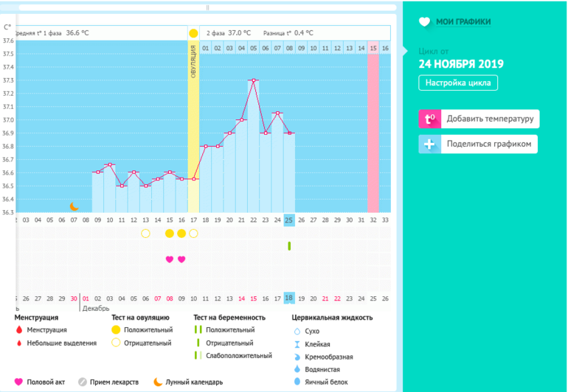Select the 37.3 peak temperature point
The height and width of the screenshot is (392, 568).
253,80
